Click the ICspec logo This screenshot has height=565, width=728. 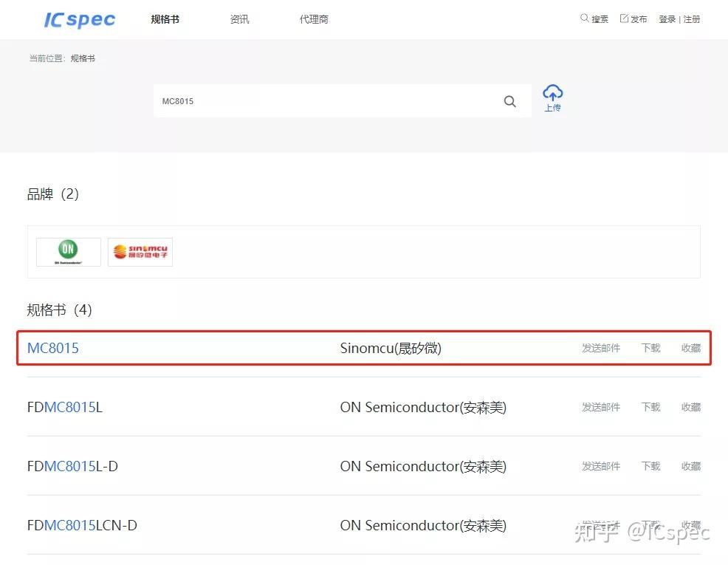click(x=78, y=20)
